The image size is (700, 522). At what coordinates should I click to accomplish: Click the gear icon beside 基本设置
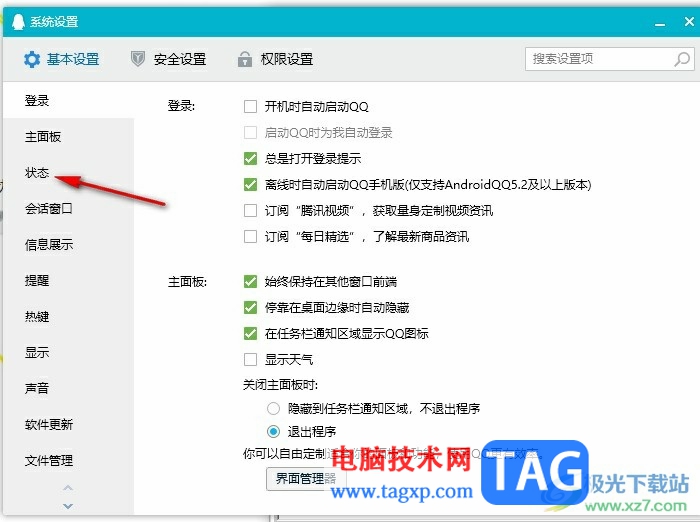pos(32,59)
